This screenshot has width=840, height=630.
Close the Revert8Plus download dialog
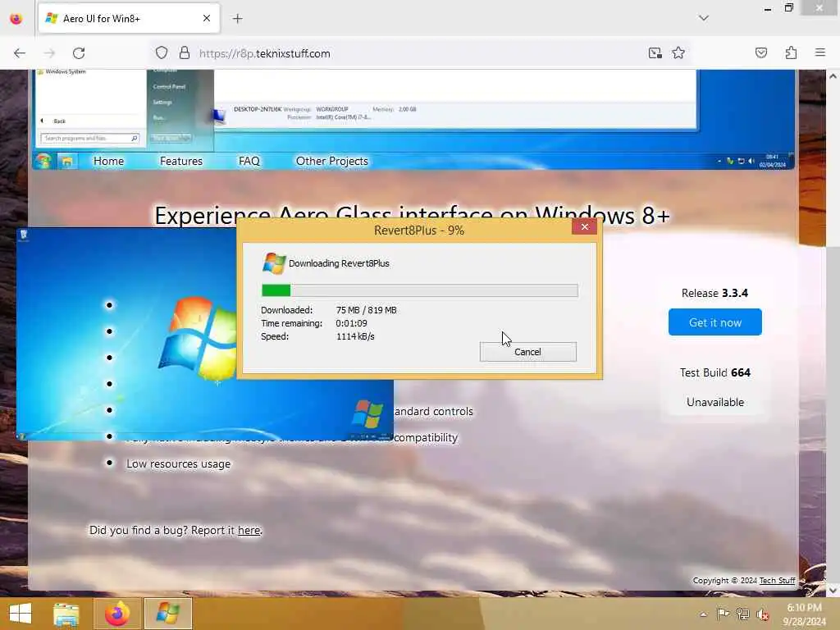(584, 226)
